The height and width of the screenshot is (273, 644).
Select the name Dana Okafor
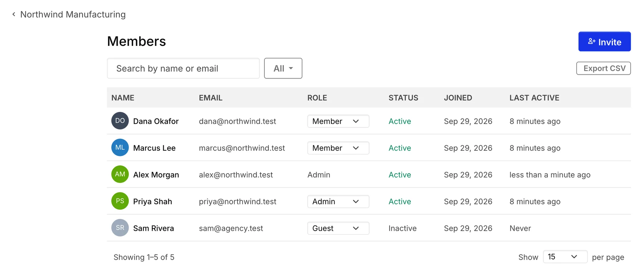point(156,121)
